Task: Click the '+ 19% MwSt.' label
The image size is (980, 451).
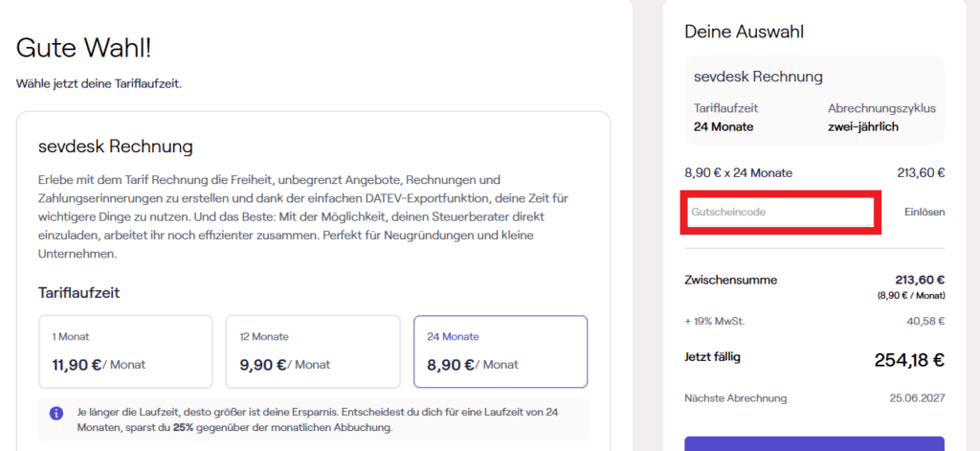Action: (714, 322)
